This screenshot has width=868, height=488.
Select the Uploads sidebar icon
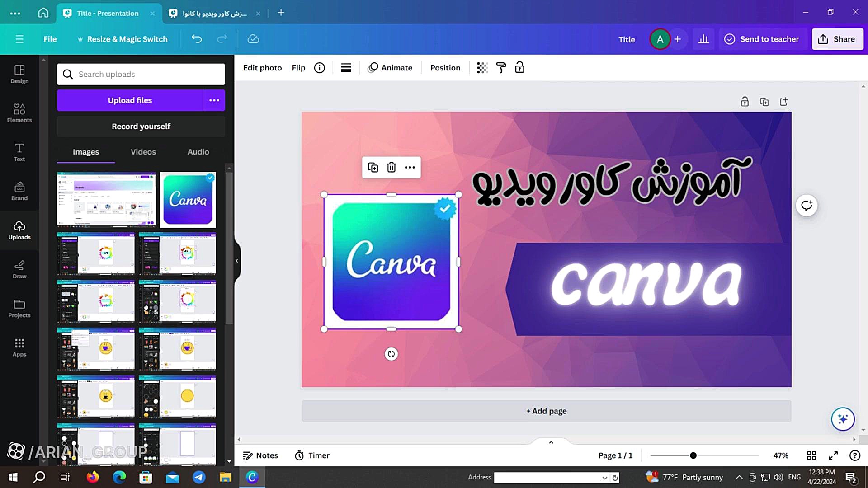(19, 230)
